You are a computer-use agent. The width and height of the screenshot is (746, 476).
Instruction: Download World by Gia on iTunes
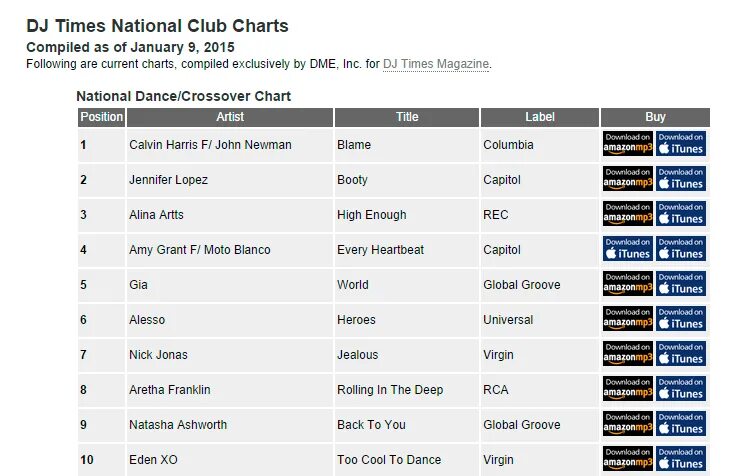tap(681, 284)
